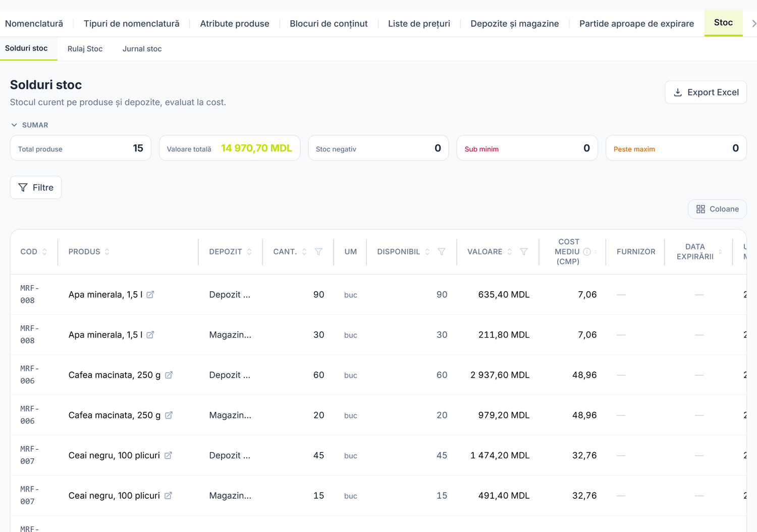Click info icon beside Cost Mediu (CMP)
Viewport: 757px width, 532px height.
tap(587, 252)
